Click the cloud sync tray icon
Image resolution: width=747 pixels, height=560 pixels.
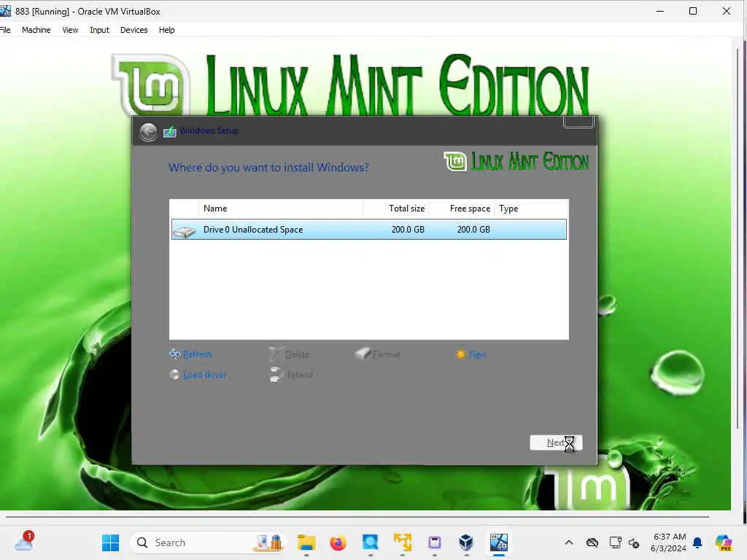click(592, 542)
